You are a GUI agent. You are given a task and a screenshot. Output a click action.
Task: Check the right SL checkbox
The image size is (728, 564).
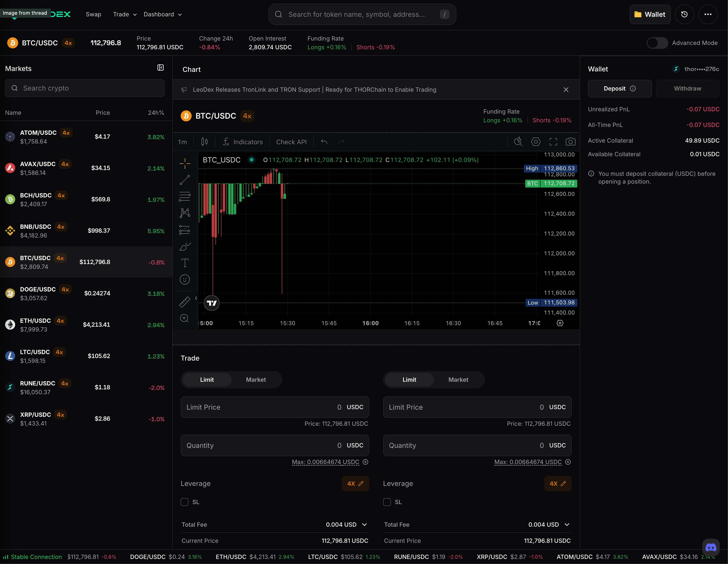(387, 502)
